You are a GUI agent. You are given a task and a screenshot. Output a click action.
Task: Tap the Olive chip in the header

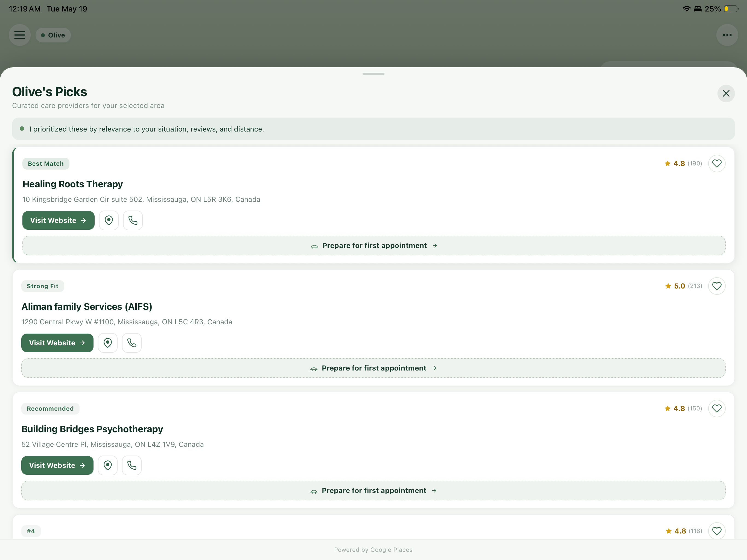[x=53, y=35]
